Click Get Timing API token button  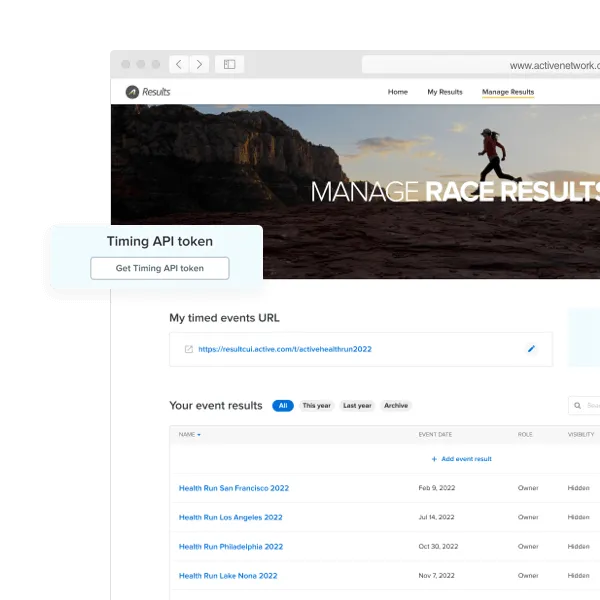click(160, 268)
